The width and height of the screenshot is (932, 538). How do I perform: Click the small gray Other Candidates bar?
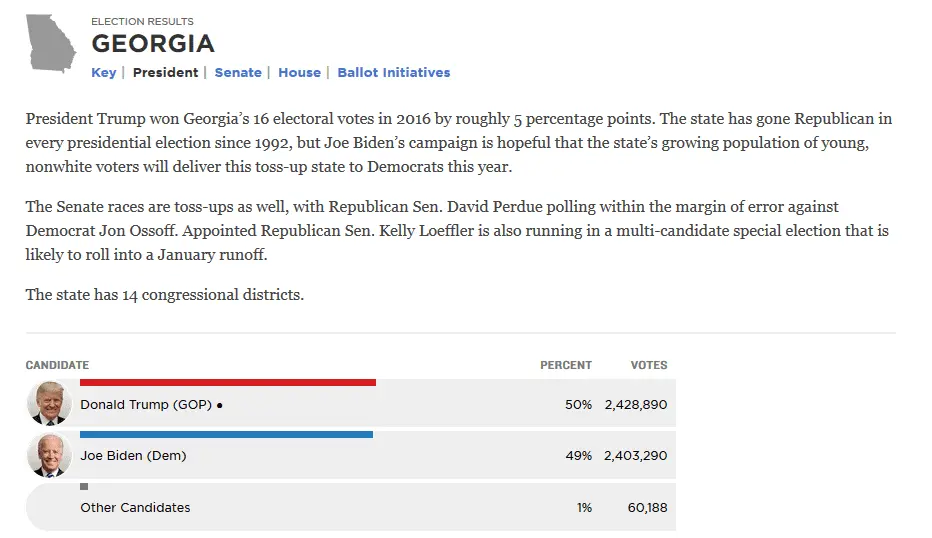tap(84, 486)
